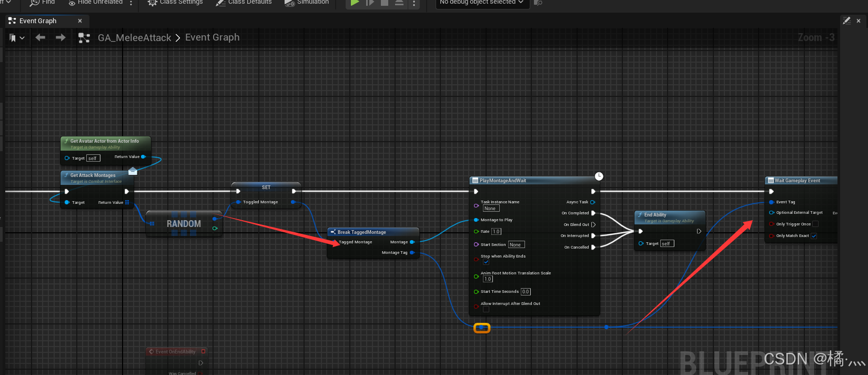868x375 pixels.
Task: Click RANDOM node array input pin
Action: [x=152, y=223]
